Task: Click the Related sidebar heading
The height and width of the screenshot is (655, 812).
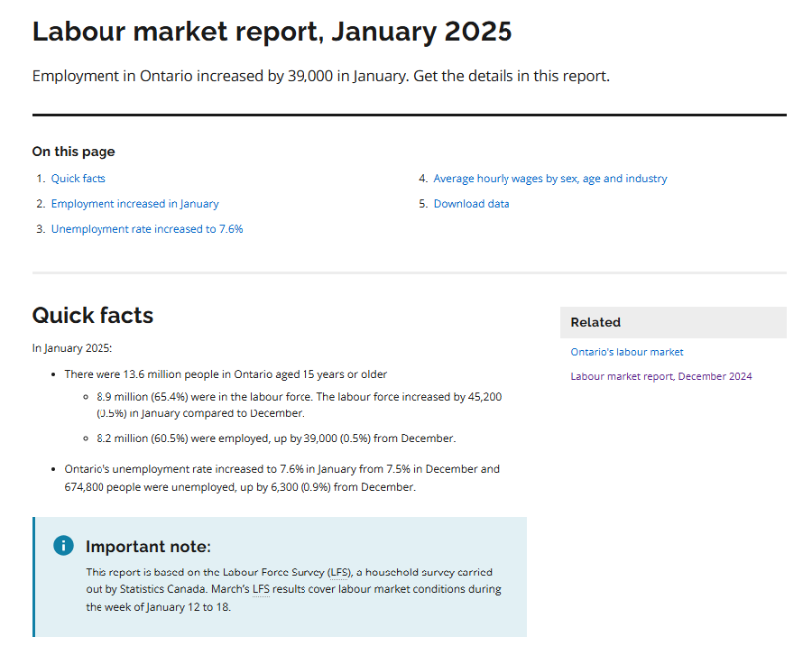Action: pyautogui.click(x=595, y=322)
